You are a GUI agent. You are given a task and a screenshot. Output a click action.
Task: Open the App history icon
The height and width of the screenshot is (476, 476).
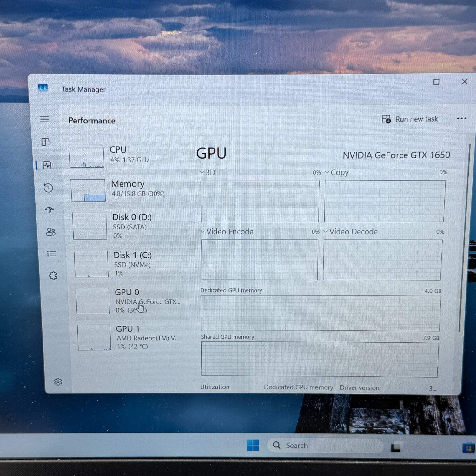click(48, 188)
